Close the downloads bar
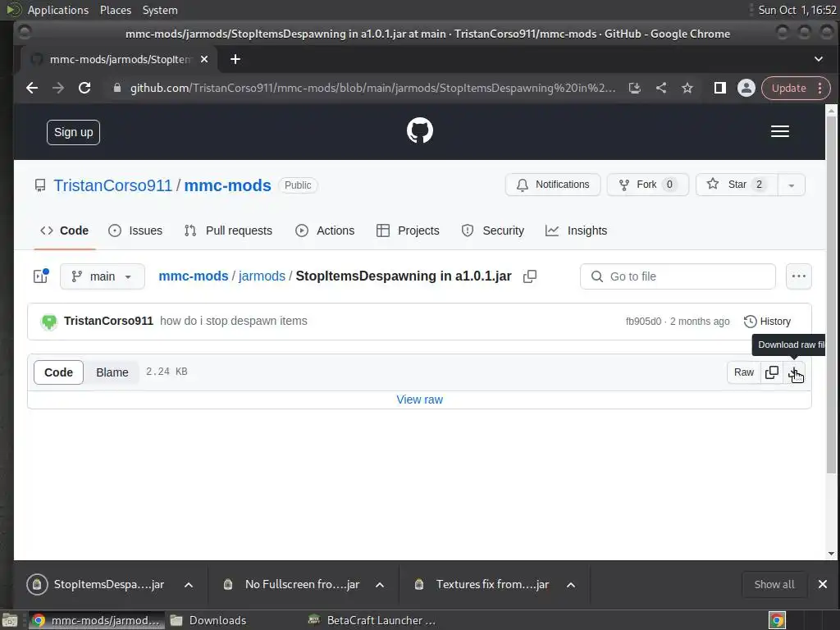Viewport: 840px width, 630px height. click(823, 584)
